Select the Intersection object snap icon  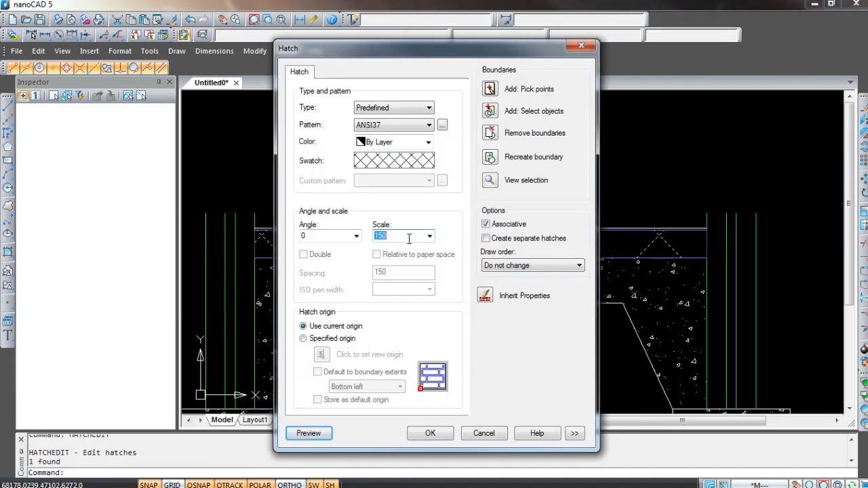(80, 68)
